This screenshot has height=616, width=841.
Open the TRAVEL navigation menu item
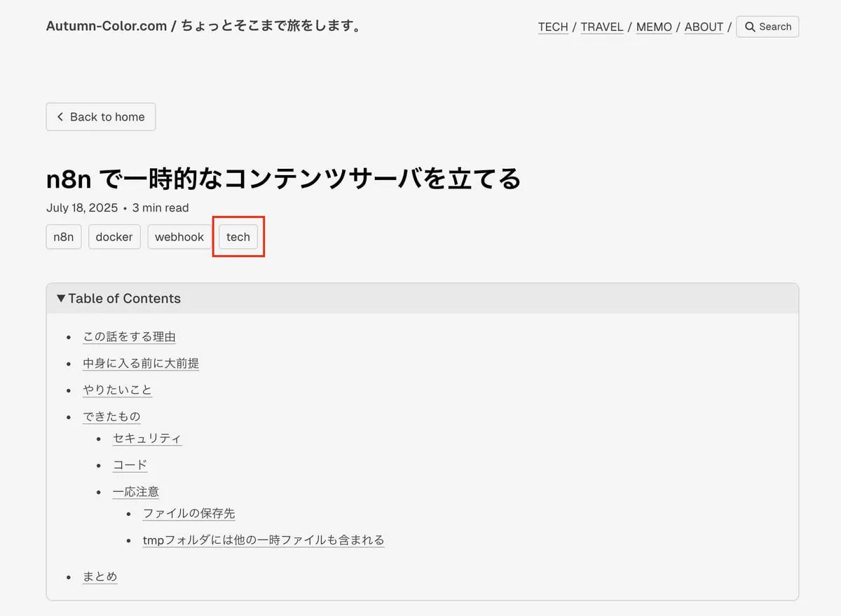tap(601, 27)
